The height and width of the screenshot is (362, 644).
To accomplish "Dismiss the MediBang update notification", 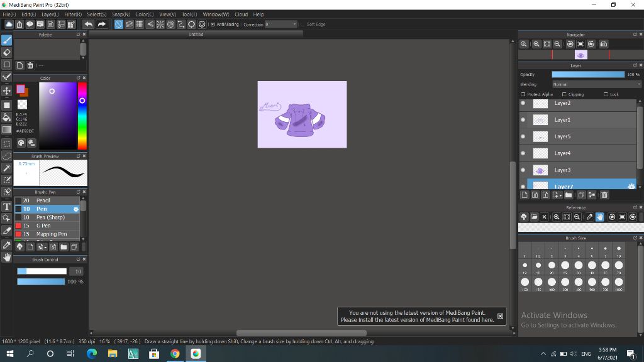I will (x=500, y=316).
